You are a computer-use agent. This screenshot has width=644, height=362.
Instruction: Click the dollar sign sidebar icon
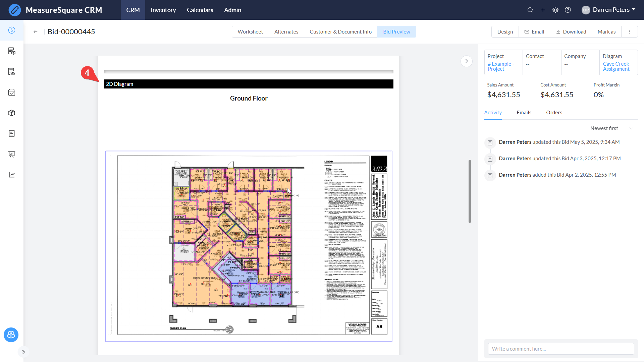12,30
